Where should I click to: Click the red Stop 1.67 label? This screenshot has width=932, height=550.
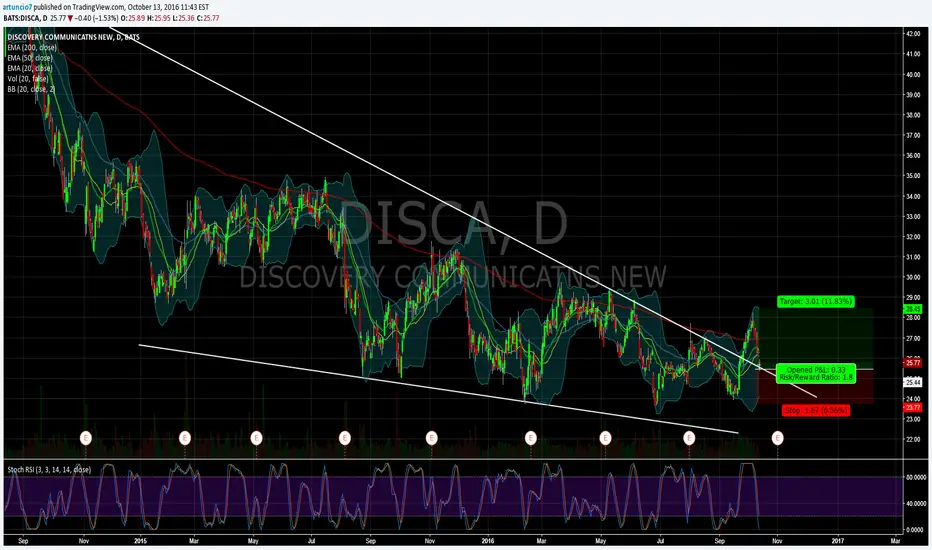pyautogui.click(x=816, y=410)
